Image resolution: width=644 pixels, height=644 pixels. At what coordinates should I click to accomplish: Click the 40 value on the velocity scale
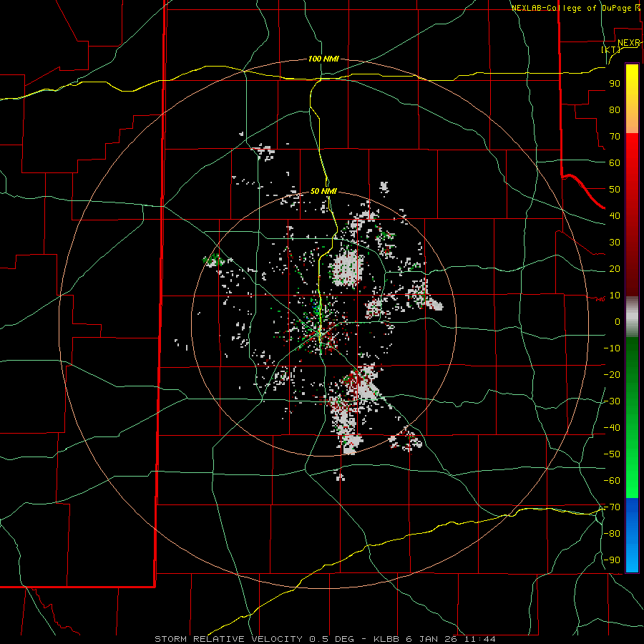[x=615, y=216]
